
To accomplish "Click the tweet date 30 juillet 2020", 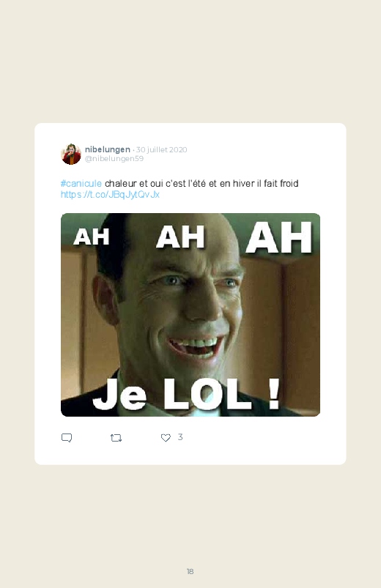I will pos(161,149).
